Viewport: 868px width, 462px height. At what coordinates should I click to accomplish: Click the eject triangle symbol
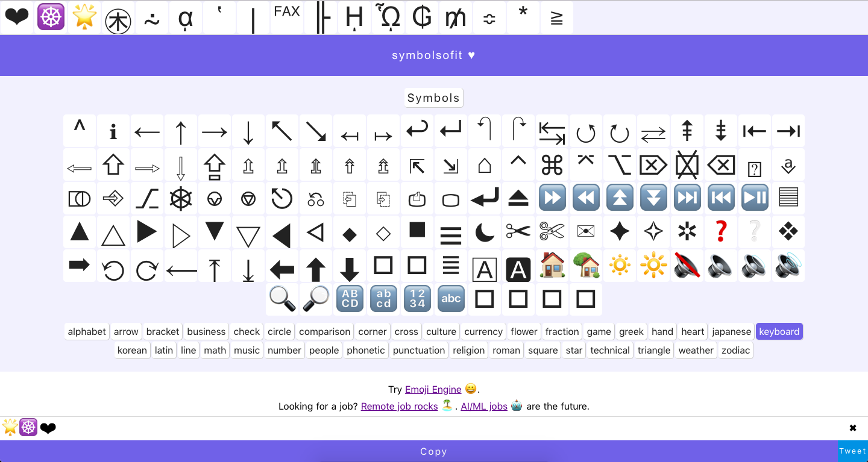pos(518,197)
